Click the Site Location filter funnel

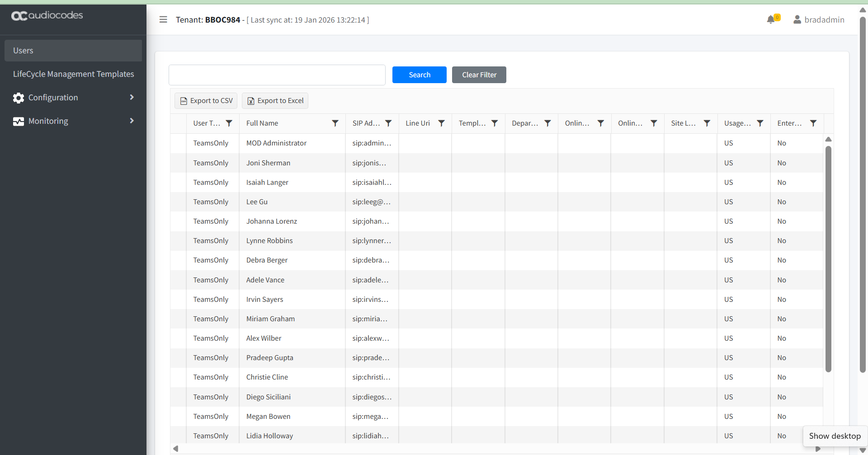click(x=707, y=123)
